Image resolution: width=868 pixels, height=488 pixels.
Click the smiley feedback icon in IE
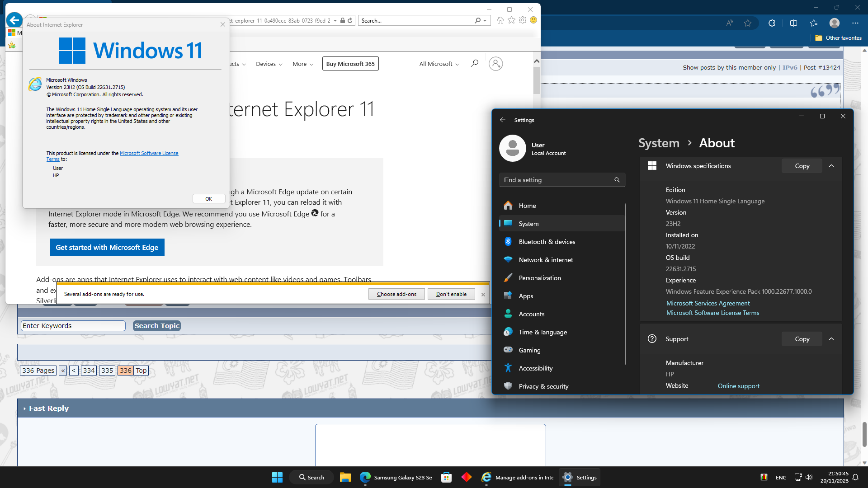point(533,20)
